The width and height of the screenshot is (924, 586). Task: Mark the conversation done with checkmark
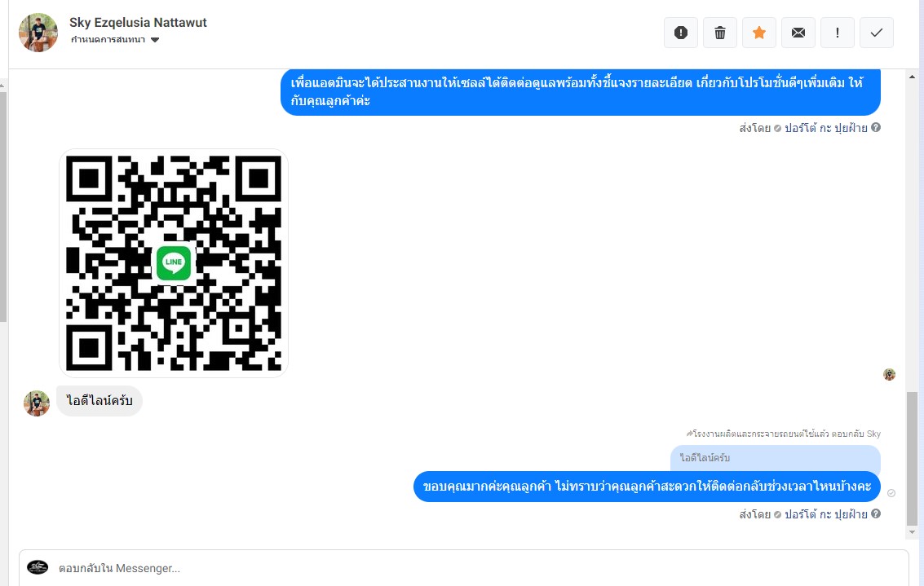coord(876,33)
